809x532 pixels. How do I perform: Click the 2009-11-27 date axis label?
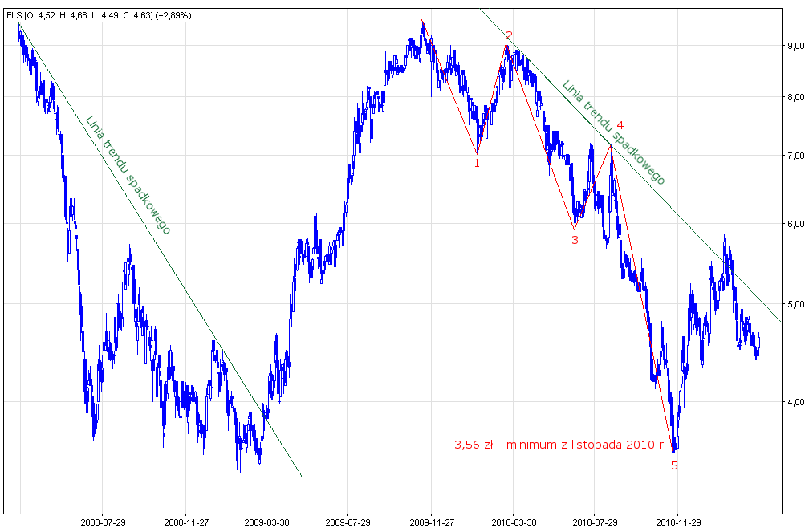432,522
